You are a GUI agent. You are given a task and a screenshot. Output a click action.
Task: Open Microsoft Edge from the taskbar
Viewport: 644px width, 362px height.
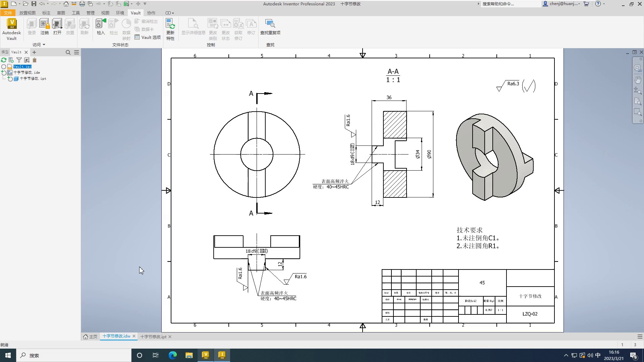tap(172, 355)
